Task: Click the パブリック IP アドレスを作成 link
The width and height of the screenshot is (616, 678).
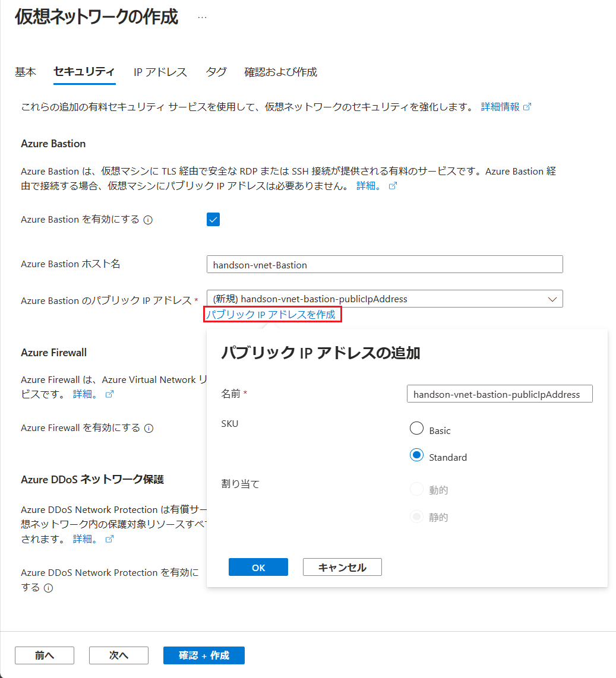Action: (x=271, y=314)
